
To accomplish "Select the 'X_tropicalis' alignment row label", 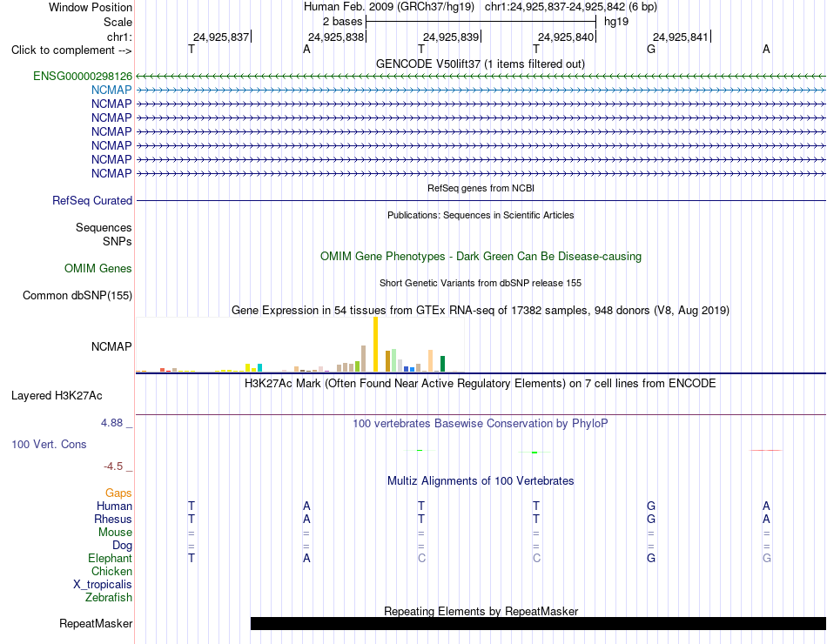I will click(x=103, y=585).
